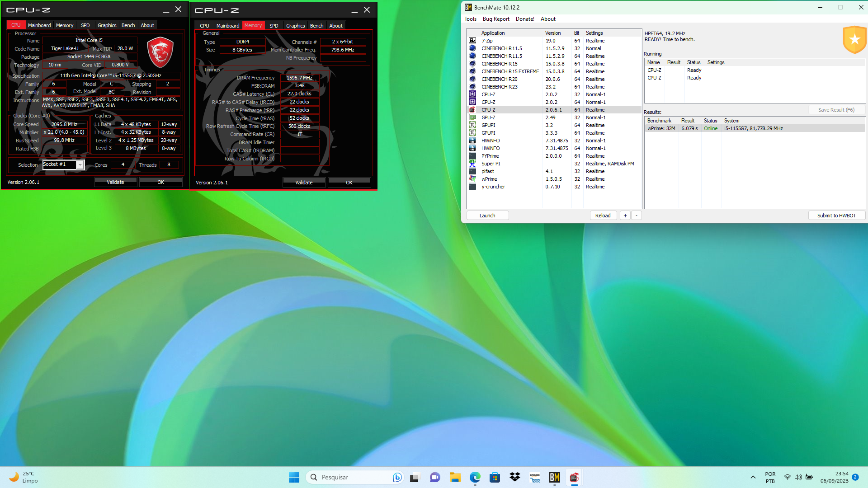Click the HWiNFO 32-bit row icon
868x488 pixels.
point(472,141)
